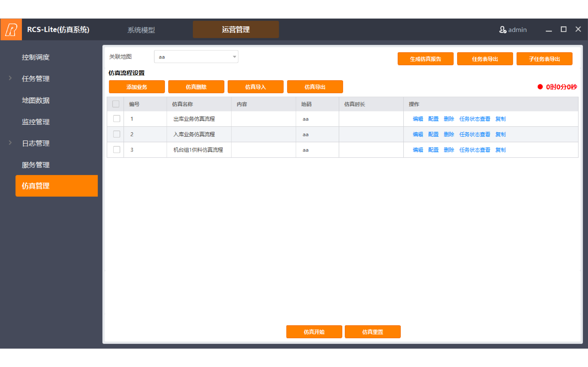Click the 内容 column header
The height and width of the screenshot is (367, 588).
tap(263, 104)
